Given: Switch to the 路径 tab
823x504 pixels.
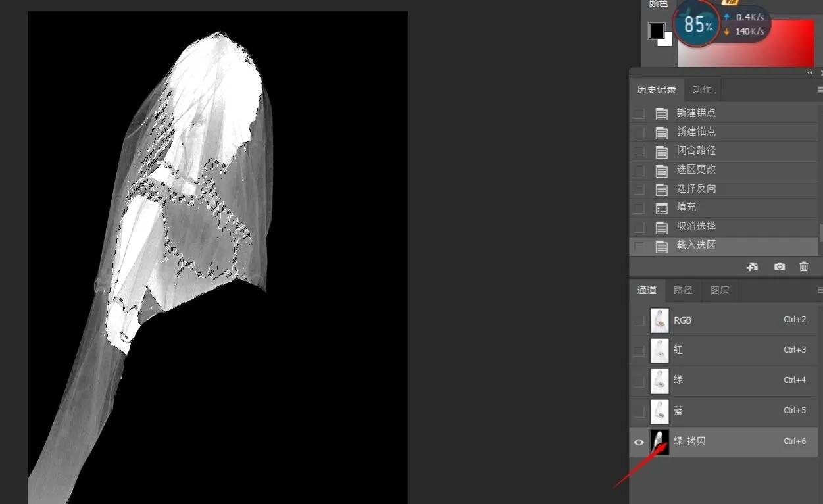Looking at the screenshot, I should 683,290.
